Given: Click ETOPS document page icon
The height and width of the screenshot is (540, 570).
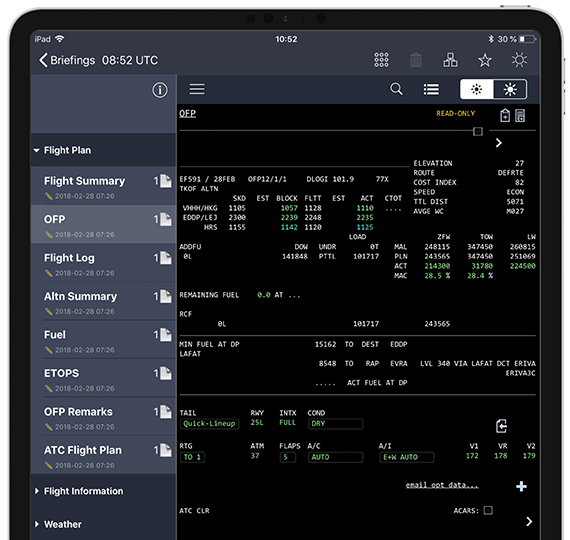Looking at the screenshot, I should [x=166, y=373].
